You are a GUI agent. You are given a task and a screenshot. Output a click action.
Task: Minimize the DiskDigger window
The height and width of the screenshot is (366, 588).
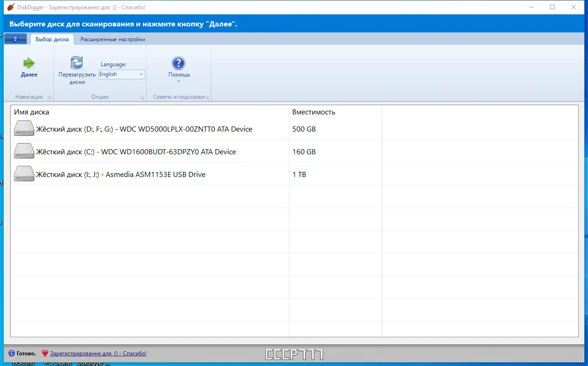click(531, 7)
